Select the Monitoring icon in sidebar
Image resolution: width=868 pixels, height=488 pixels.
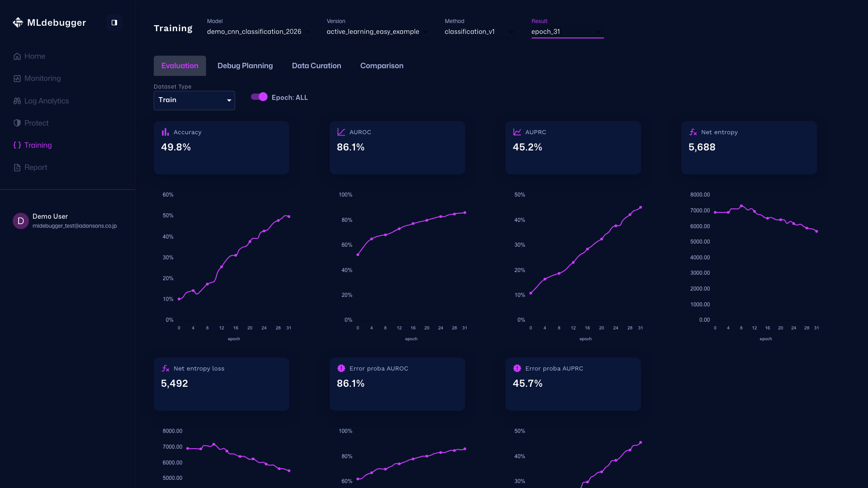coord(16,78)
